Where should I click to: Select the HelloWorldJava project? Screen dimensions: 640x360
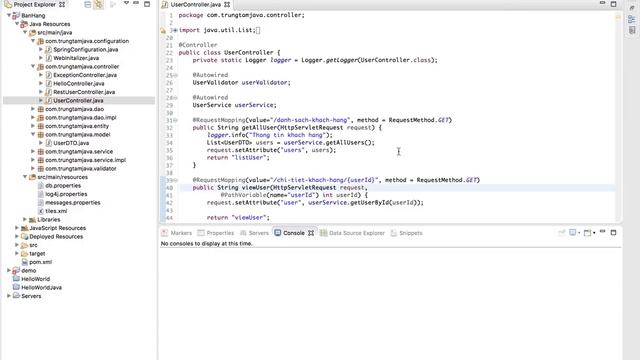click(42, 288)
